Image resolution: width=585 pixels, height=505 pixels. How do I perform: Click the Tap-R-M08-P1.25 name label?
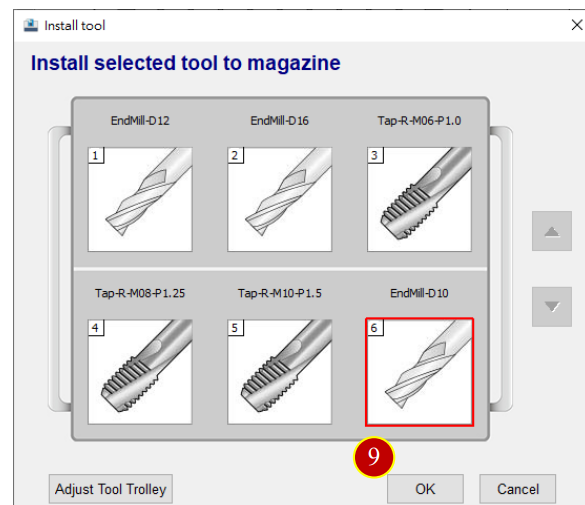click(x=140, y=293)
